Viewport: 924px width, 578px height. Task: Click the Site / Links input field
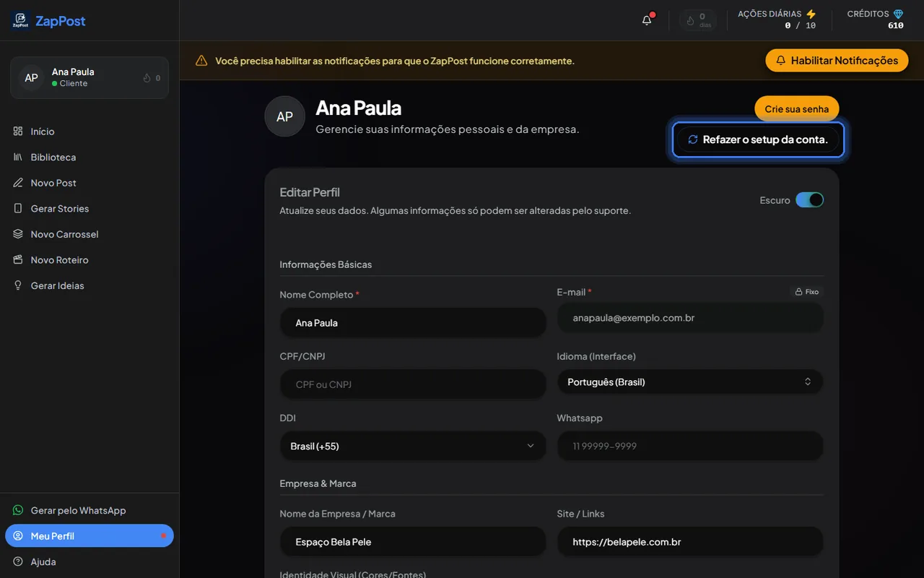690,542
